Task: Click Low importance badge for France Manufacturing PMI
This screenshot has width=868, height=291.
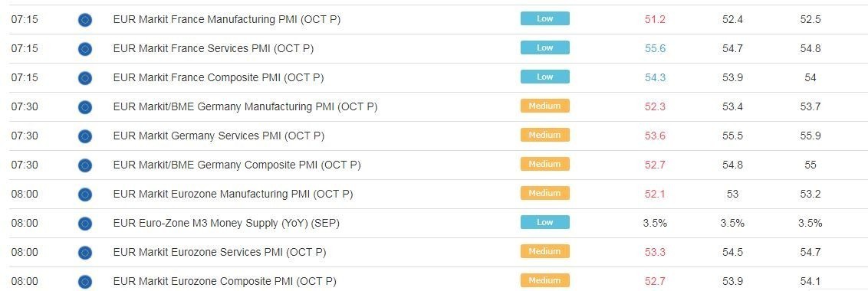Action: pos(544,19)
